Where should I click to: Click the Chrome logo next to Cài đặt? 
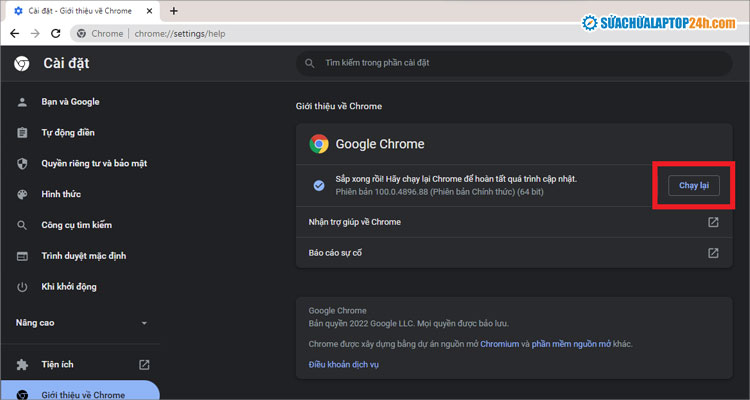[x=21, y=64]
